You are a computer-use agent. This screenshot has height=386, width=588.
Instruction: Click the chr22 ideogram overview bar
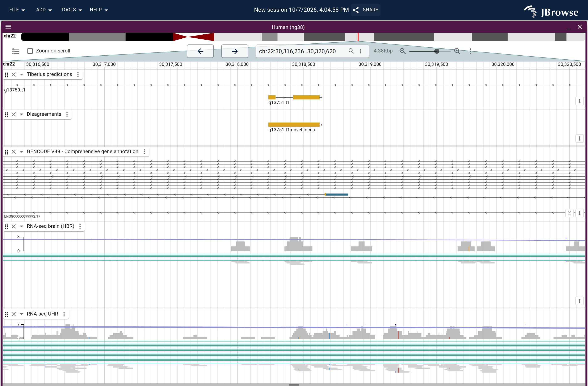pyautogui.click(x=303, y=37)
